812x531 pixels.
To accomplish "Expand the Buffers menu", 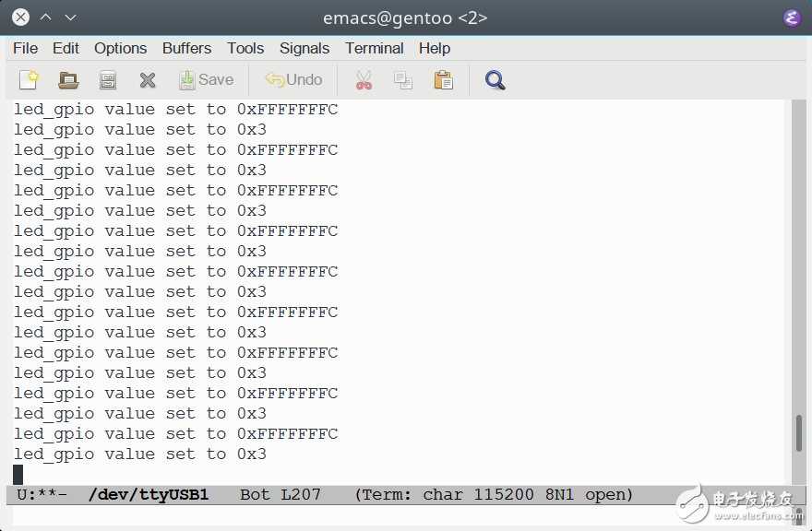I will [x=186, y=48].
